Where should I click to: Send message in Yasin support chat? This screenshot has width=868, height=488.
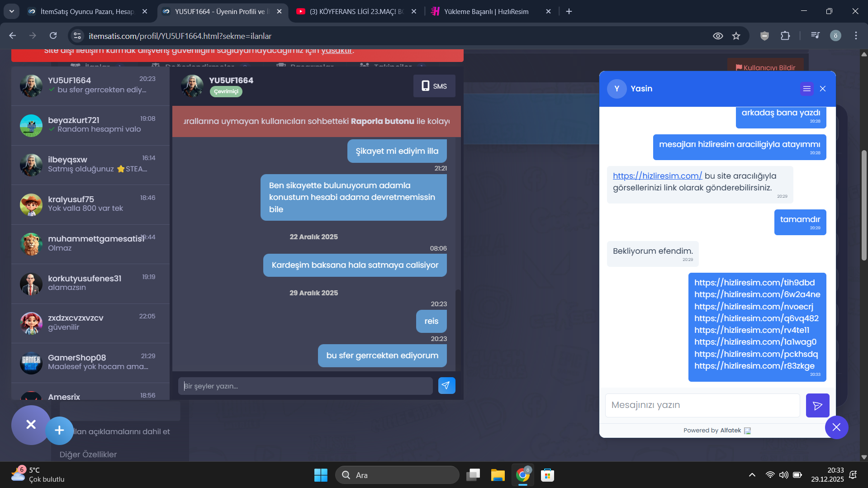pos(817,405)
